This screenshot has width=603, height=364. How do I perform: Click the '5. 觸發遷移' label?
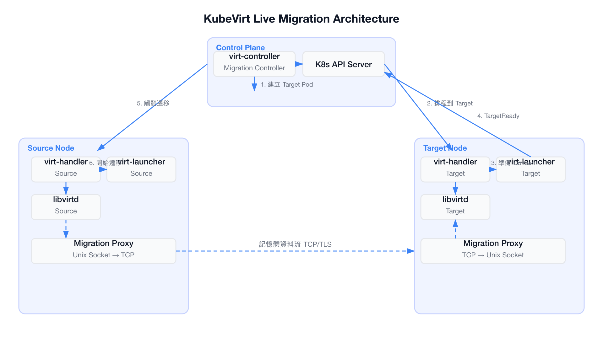click(x=153, y=103)
